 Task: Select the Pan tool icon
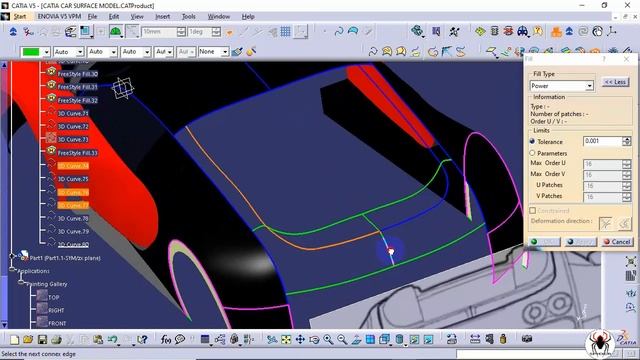tap(300, 339)
